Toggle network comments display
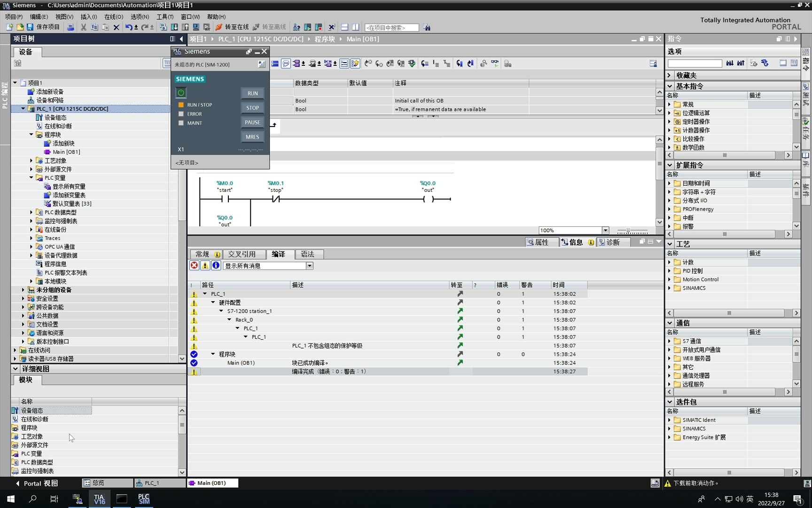This screenshot has width=812, height=508. tap(344, 63)
